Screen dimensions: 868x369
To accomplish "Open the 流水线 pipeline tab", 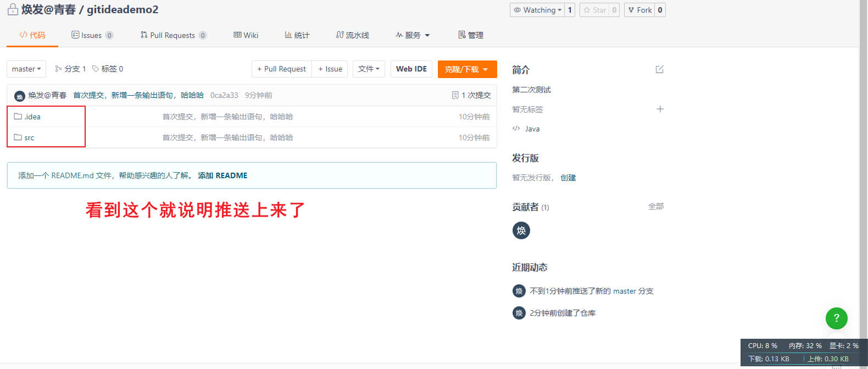I will click(352, 35).
